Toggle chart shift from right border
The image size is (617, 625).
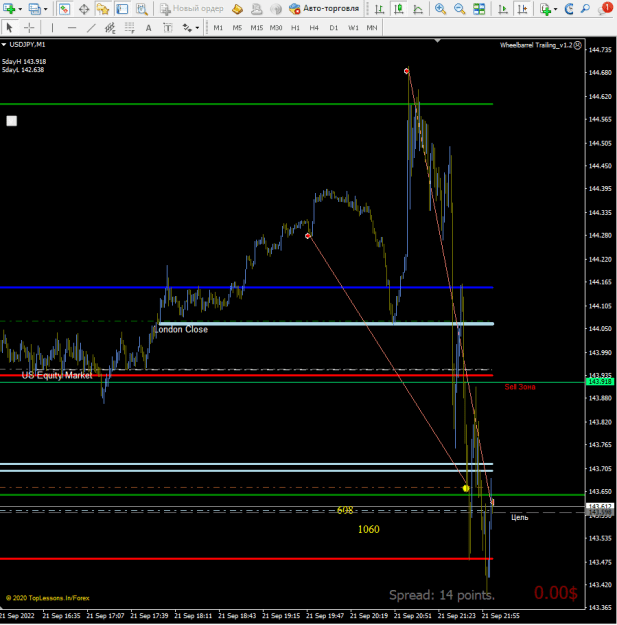523,9
